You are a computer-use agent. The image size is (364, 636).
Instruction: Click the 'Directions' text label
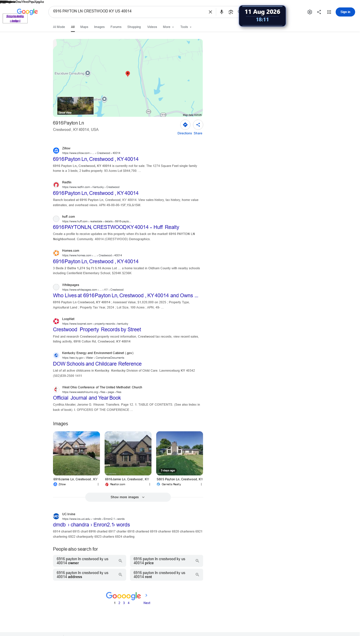tap(185, 133)
